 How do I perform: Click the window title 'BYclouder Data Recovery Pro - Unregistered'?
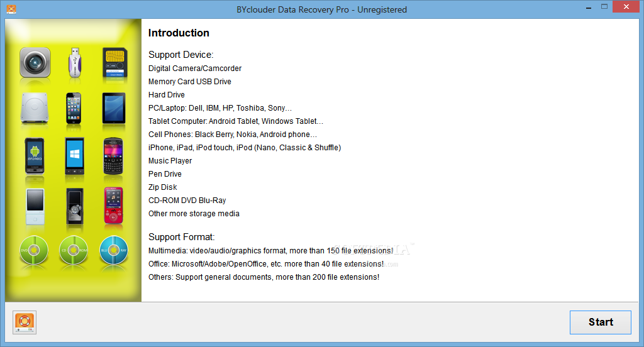click(321, 9)
